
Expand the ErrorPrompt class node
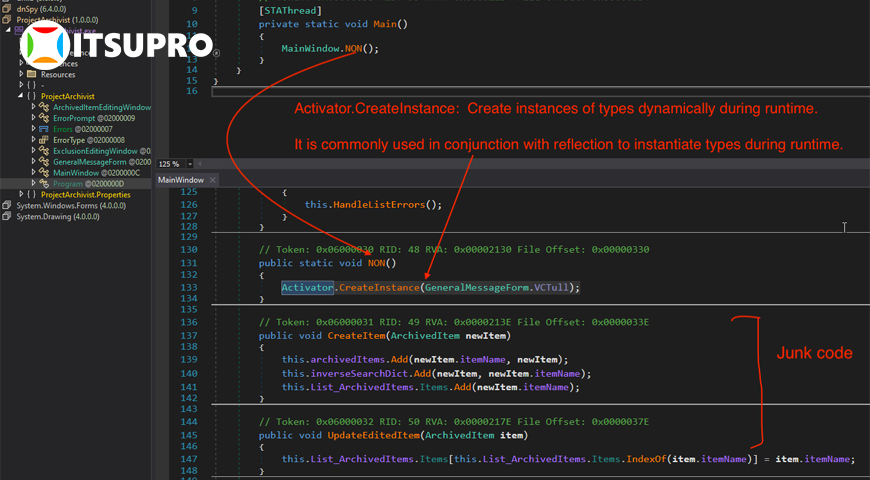34,118
